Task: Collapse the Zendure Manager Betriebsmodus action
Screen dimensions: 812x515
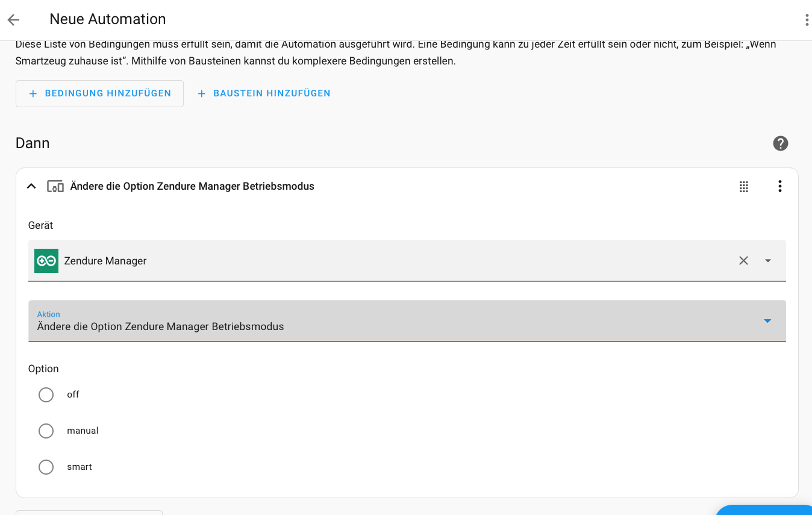Action: coord(31,186)
